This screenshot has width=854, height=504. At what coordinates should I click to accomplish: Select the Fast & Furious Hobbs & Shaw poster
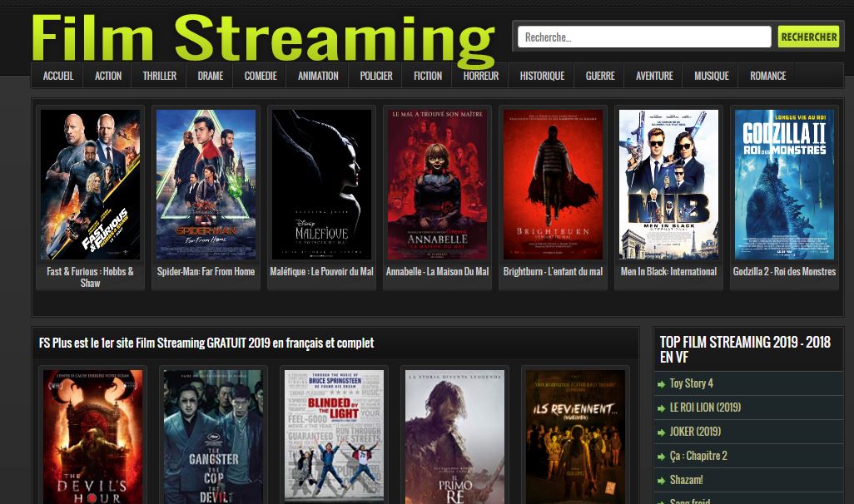[x=90, y=185]
